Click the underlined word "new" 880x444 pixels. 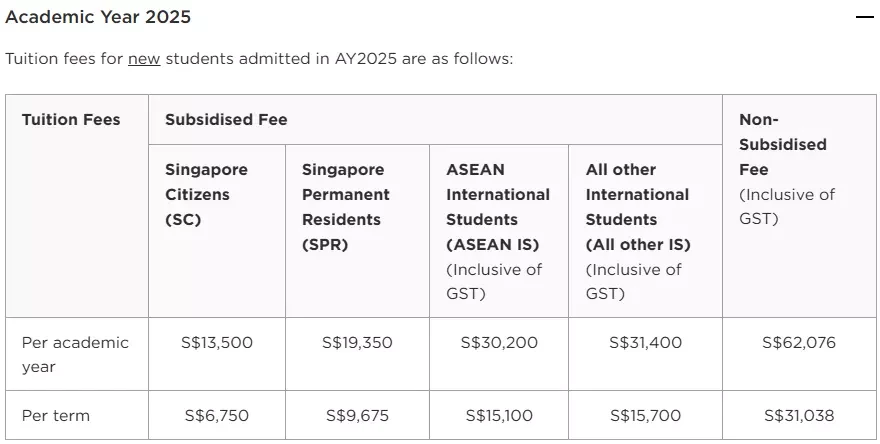(x=144, y=58)
